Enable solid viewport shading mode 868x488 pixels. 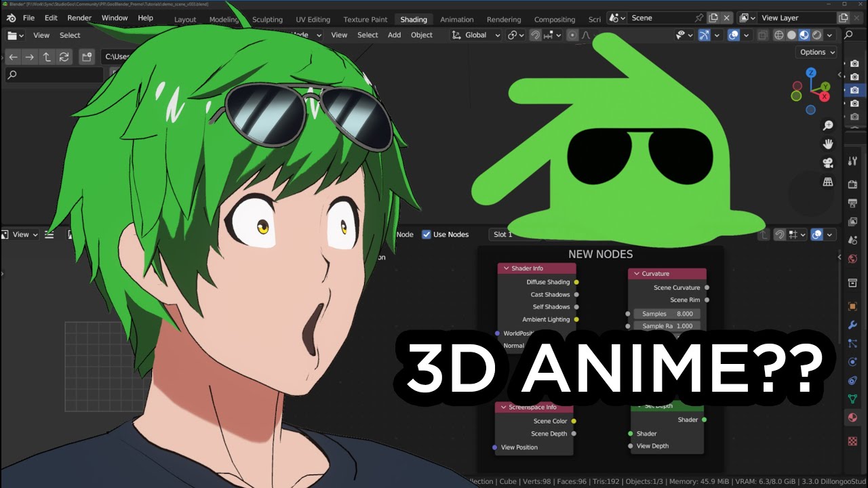[x=791, y=35]
